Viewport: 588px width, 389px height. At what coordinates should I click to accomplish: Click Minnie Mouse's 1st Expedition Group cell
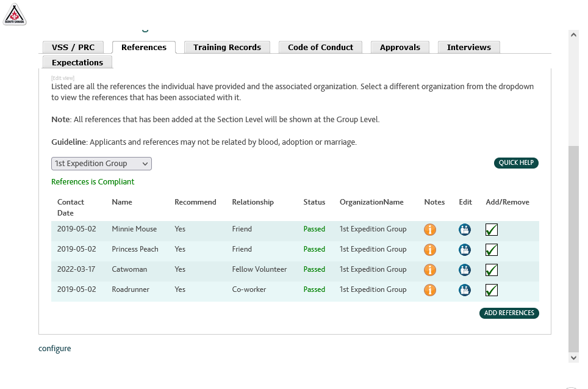[373, 229]
